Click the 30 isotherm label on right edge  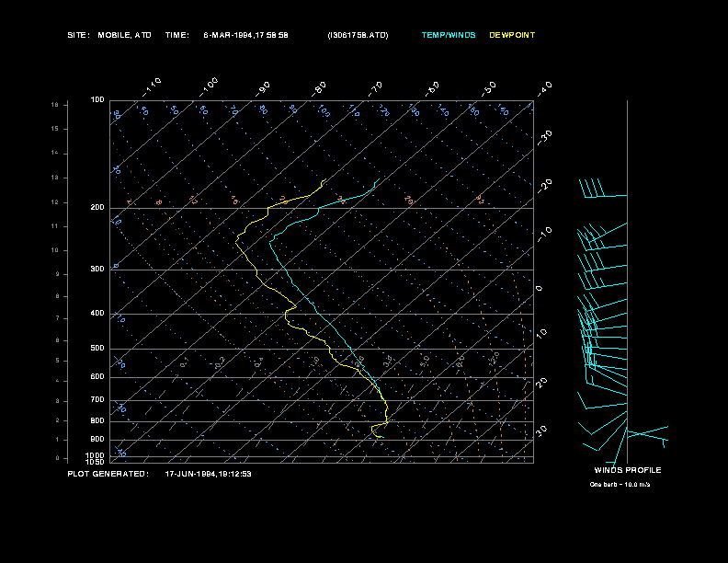541,431
